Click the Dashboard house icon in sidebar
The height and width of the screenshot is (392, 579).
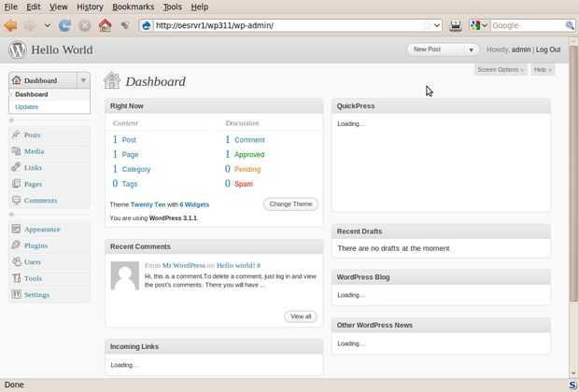pyautogui.click(x=16, y=80)
